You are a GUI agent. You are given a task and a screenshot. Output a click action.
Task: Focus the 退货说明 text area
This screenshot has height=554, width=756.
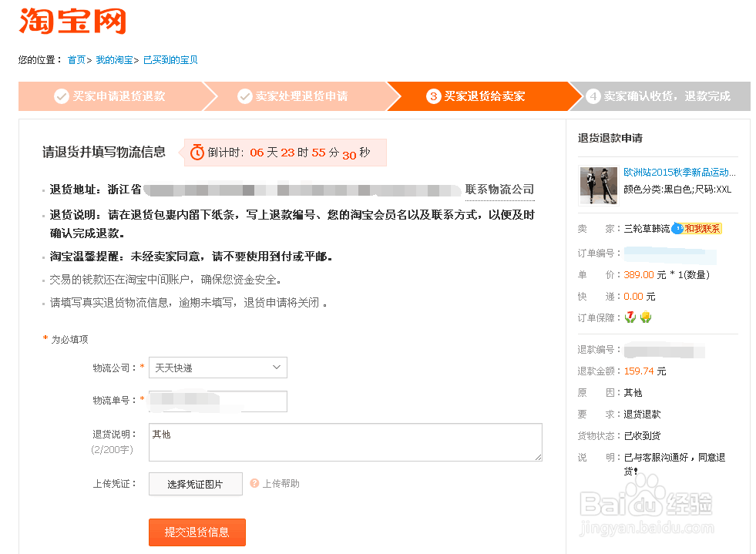pyautogui.click(x=345, y=442)
